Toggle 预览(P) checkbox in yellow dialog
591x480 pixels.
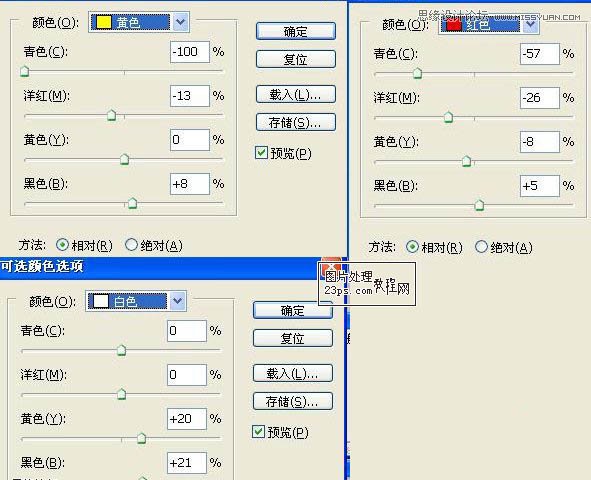coord(261,153)
